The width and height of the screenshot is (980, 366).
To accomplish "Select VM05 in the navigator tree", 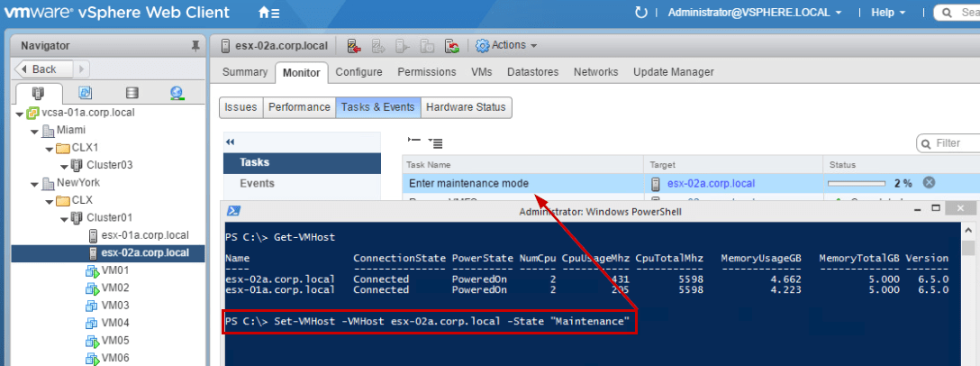I will (x=115, y=341).
